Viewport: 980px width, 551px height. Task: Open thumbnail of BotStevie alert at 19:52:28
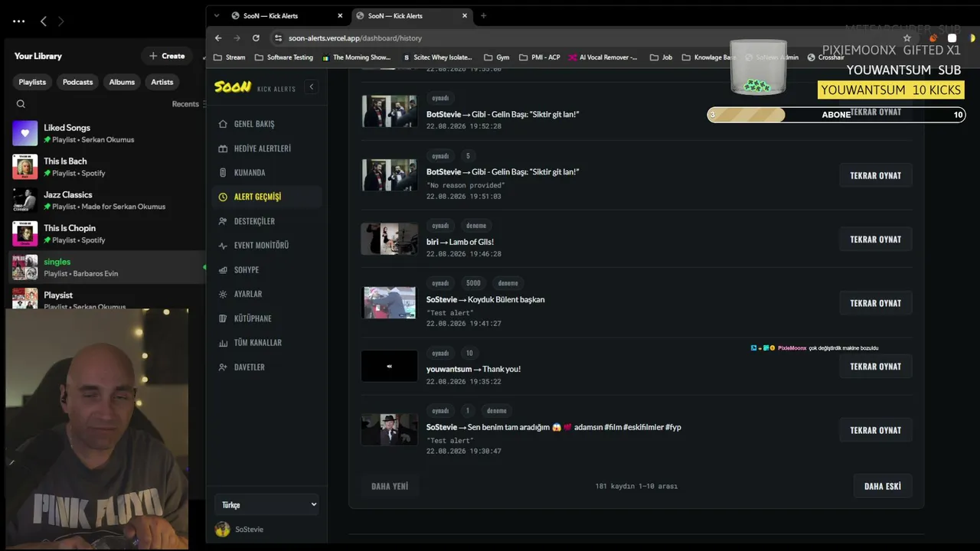pos(390,111)
